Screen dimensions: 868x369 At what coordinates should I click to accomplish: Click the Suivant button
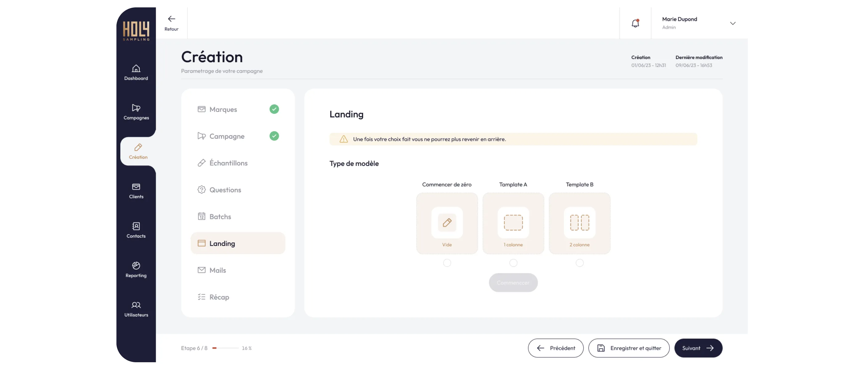pyautogui.click(x=698, y=348)
